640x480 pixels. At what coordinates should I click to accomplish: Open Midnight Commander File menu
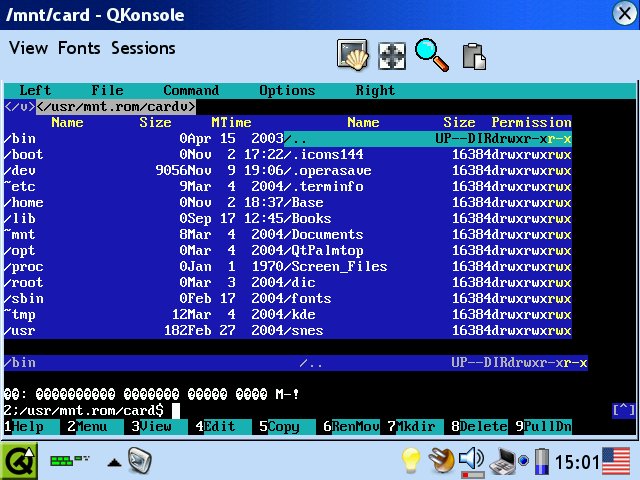click(107, 90)
